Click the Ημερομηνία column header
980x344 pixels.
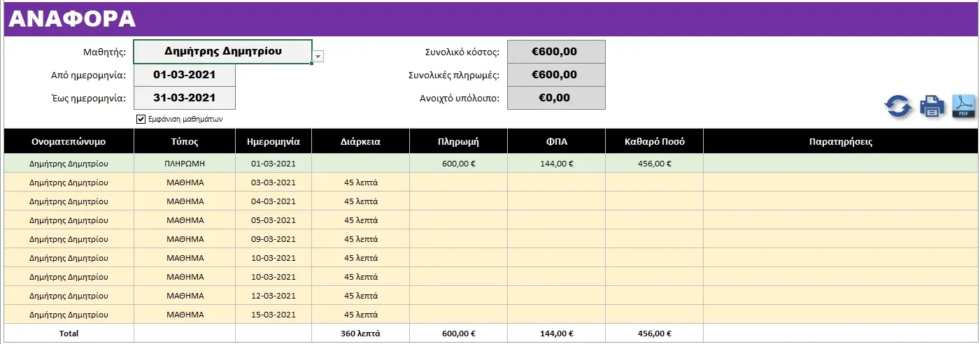point(274,141)
